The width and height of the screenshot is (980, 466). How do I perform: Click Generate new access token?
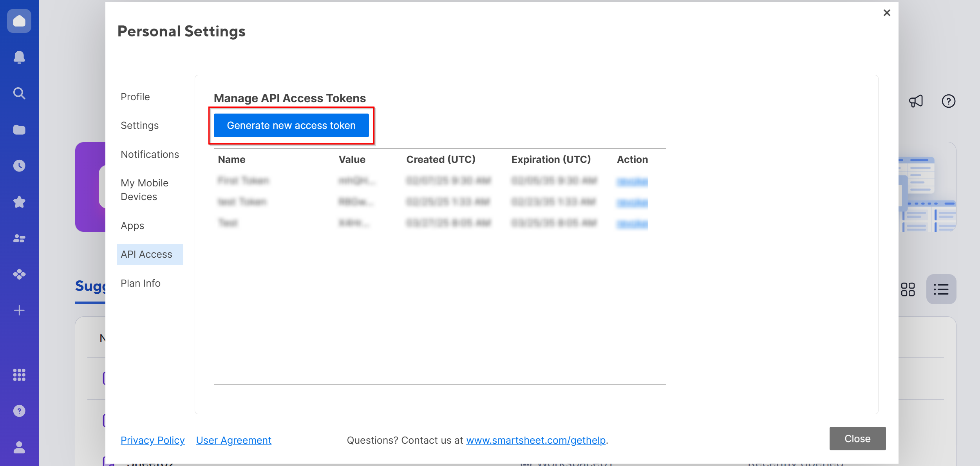pyautogui.click(x=291, y=125)
